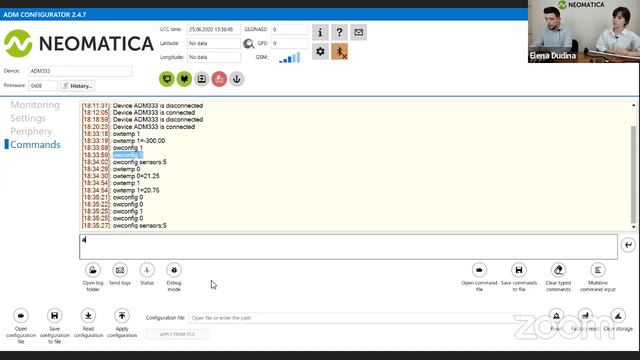Click the red joystick status icon
The width and height of the screenshot is (640, 360).
[x=219, y=79]
